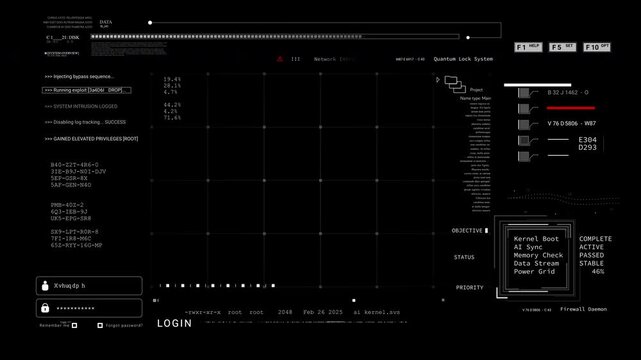Click the 'Firewall Daemon' label

click(x=583, y=309)
